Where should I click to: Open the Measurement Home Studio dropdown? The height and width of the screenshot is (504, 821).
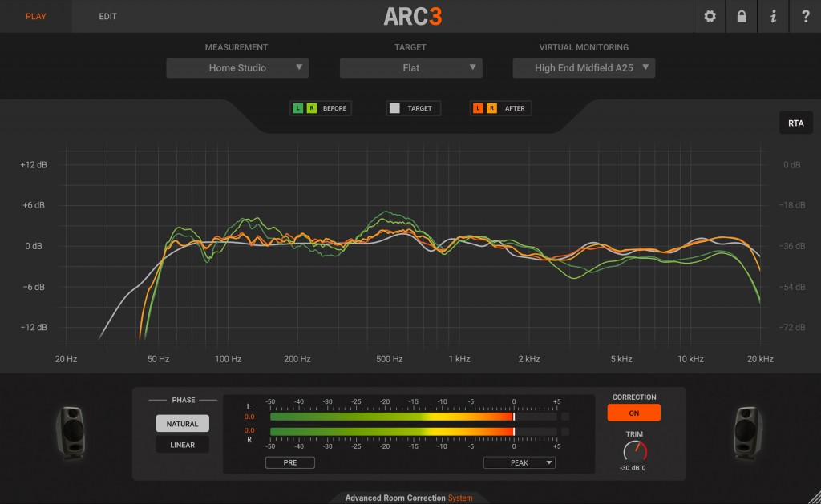click(x=237, y=67)
